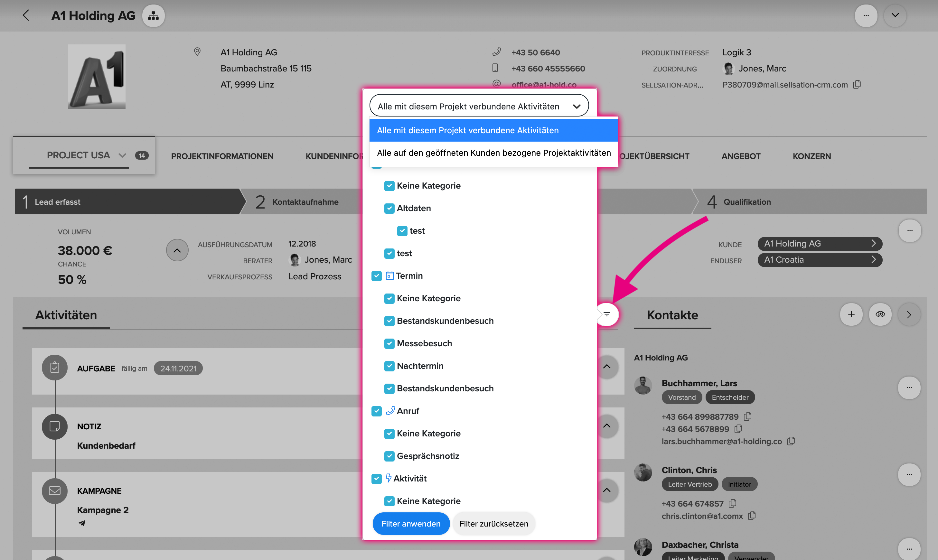The width and height of the screenshot is (938, 560).
Task: Copy Lars Buchhammer's first phone number
Action: [747, 416]
